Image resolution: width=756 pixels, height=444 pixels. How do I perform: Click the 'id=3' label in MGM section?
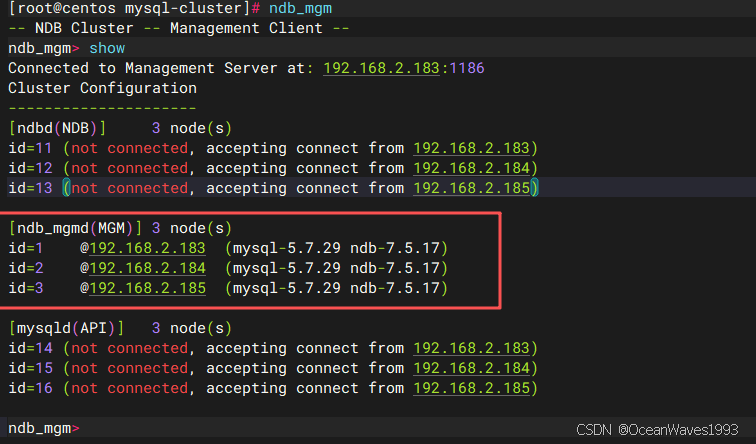coord(26,288)
